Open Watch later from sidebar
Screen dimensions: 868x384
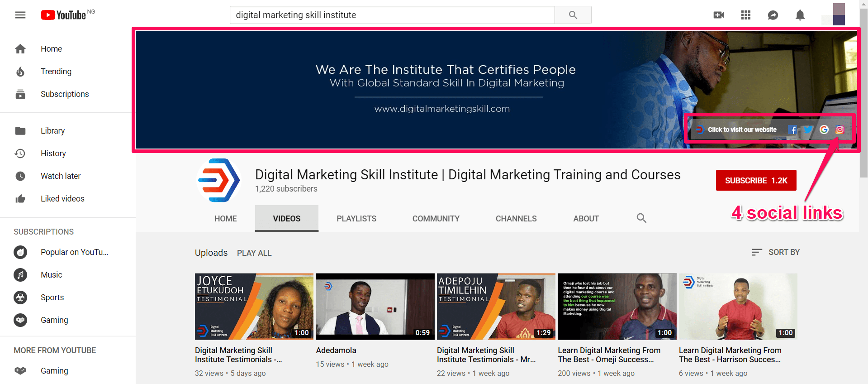pyautogui.click(x=61, y=176)
